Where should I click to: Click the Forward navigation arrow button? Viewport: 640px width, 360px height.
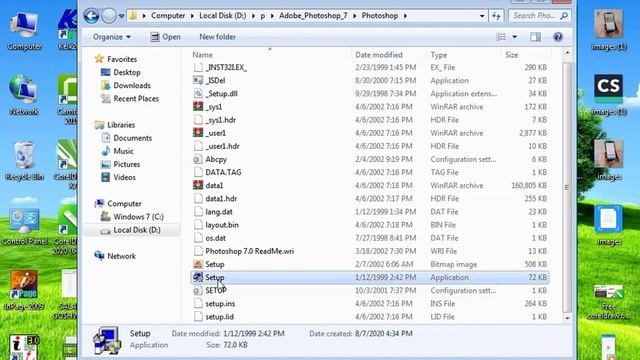[x=109, y=16]
